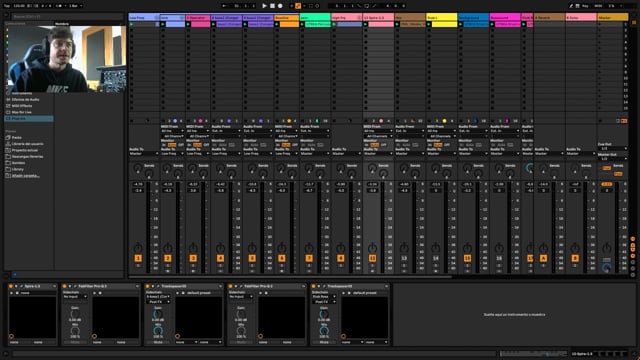Click pan knob of Low Freq track
640x360 pixels.
[x=138, y=248]
